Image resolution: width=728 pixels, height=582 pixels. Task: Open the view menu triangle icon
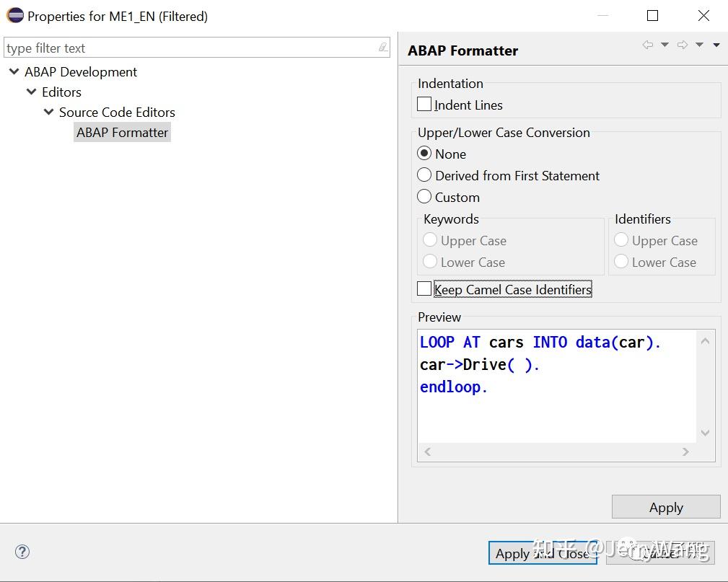click(715, 45)
